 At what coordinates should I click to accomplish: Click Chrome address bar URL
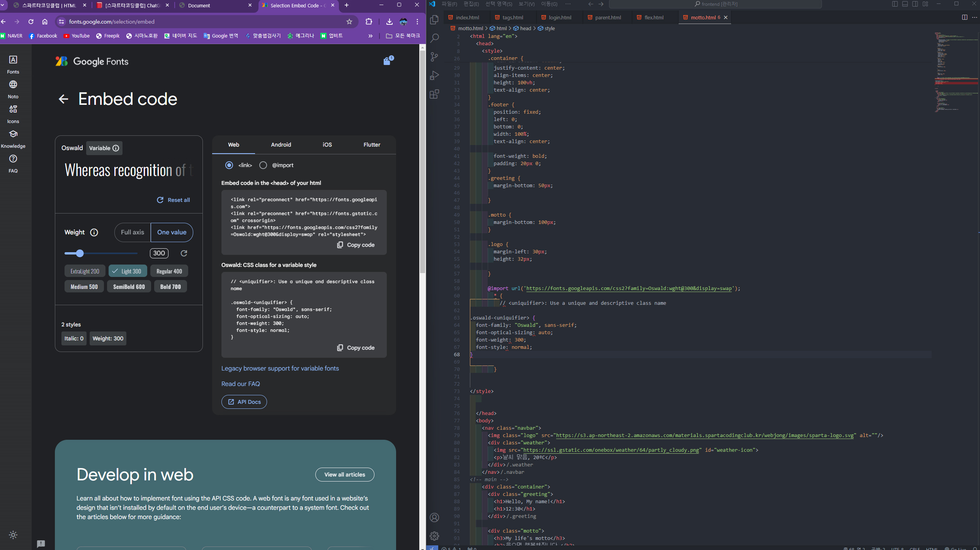point(112,22)
